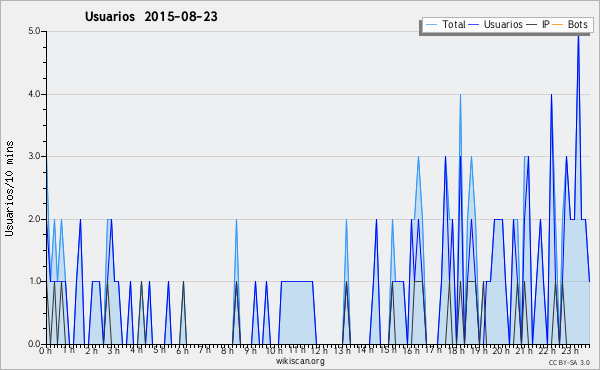Click the y-axis value 1.0
Image resolution: width=600 pixels, height=370 pixels.
click(34, 282)
